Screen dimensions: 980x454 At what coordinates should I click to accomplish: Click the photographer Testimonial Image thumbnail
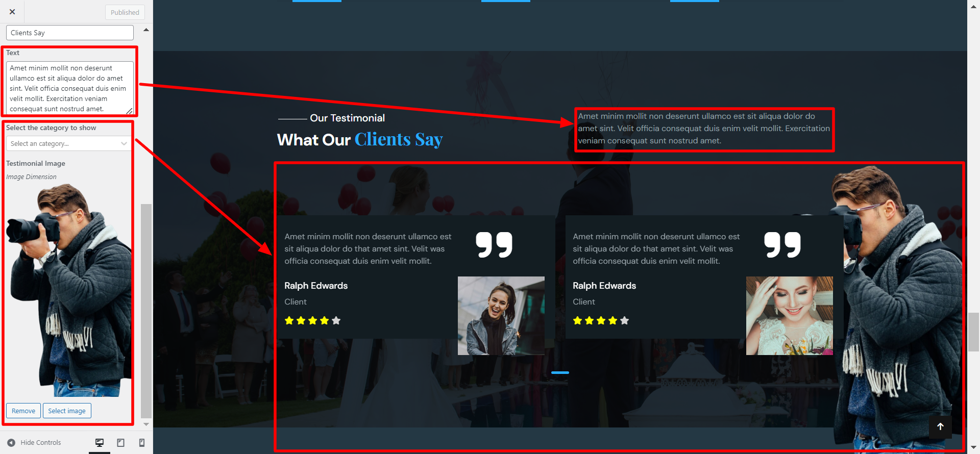[69, 291]
